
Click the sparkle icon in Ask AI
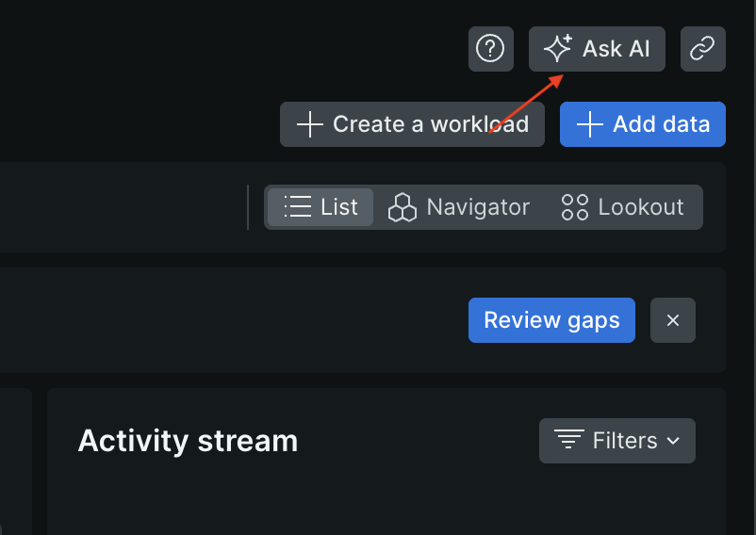point(558,48)
